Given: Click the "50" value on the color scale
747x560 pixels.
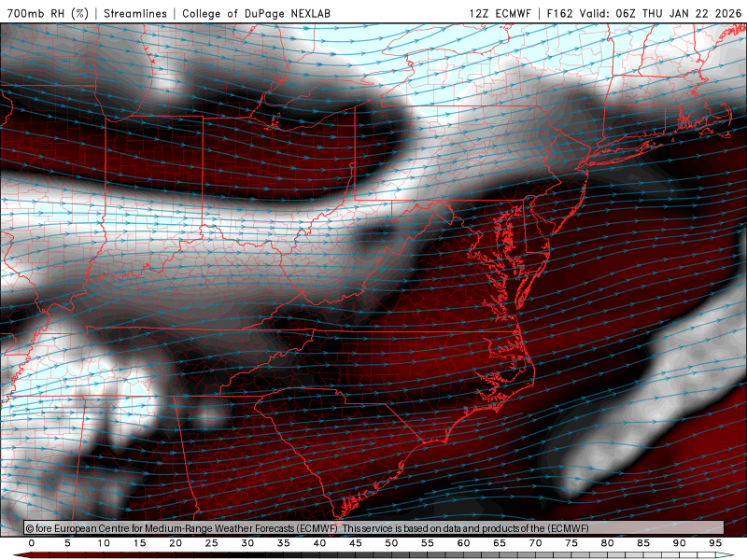Looking at the screenshot, I should pyautogui.click(x=391, y=543).
